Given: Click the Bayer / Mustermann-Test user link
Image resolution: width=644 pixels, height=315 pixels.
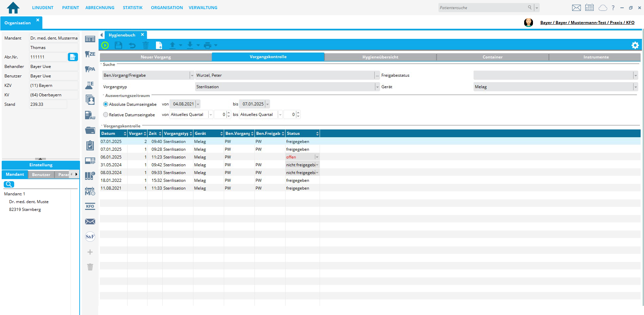Looking at the screenshot, I should 587,23.
